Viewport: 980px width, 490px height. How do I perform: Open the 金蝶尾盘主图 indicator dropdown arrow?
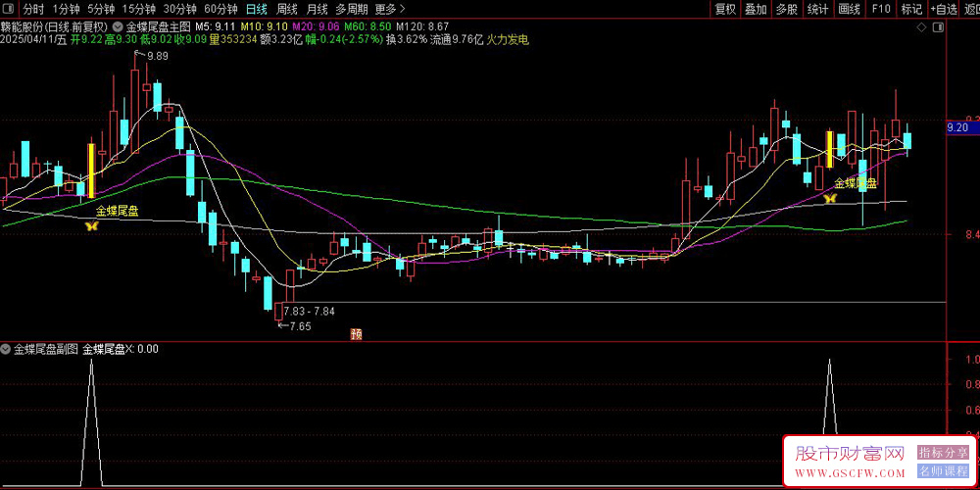(119, 27)
